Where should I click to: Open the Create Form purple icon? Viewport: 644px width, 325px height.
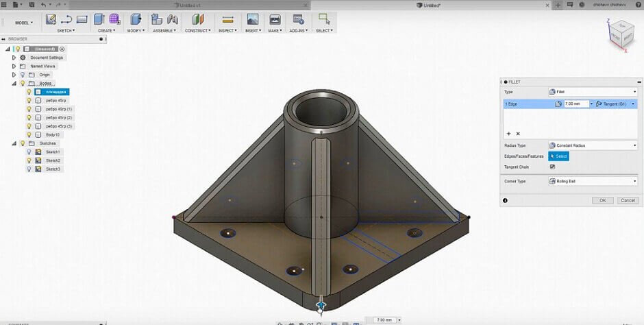point(114,19)
